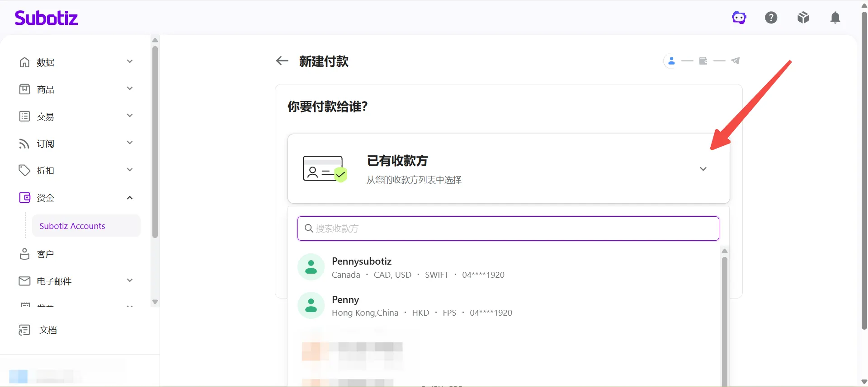The height and width of the screenshot is (387, 868).
Task: Click the 已有收款方 card title
Action: (397, 161)
